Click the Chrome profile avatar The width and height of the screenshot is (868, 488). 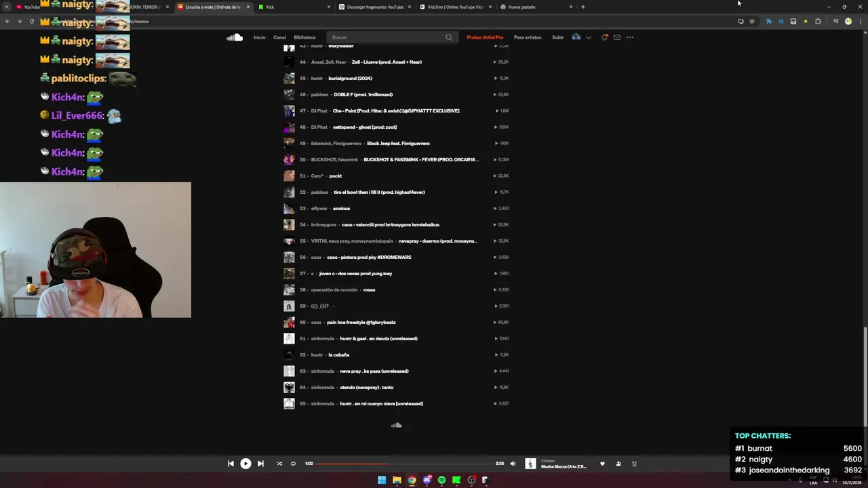(x=848, y=21)
